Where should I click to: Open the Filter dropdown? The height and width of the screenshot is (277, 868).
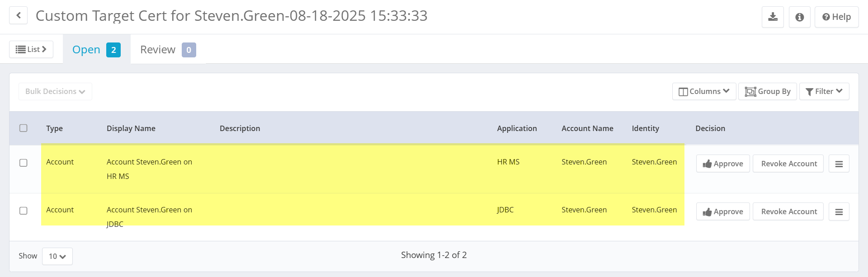click(x=824, y=92)
